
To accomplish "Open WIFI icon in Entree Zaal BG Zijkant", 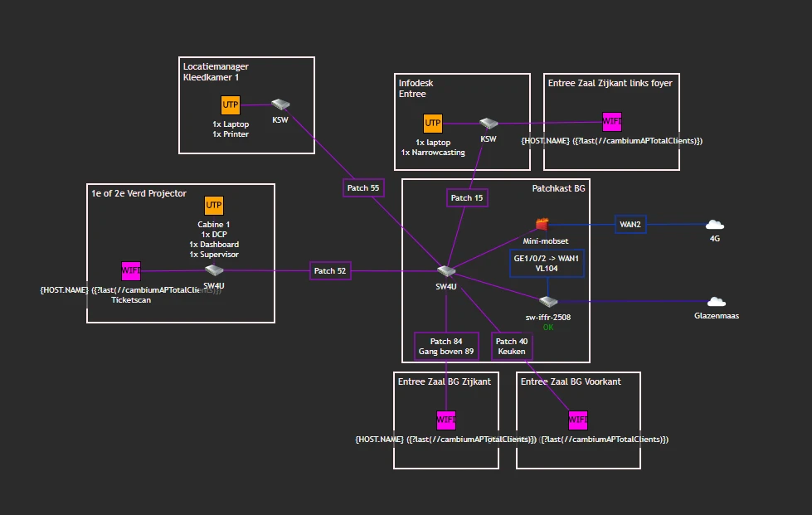I will click(446, 420).
